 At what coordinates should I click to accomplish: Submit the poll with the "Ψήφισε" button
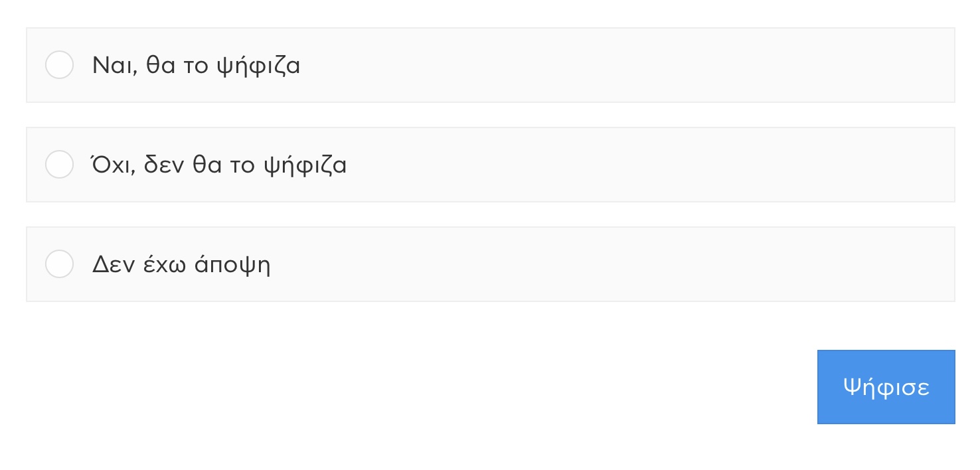click(x=886, y=387)
